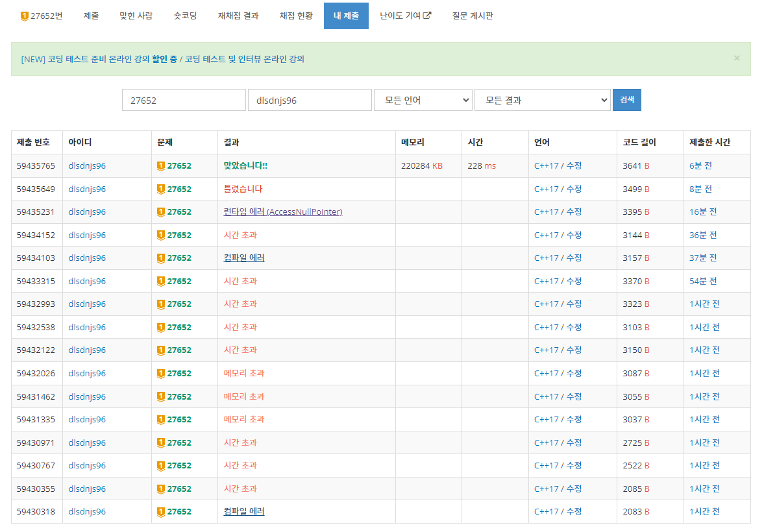Click tier badge in row 59433315
The width and height of the screenshot is (764, 532).
click(x=161, y=282)
